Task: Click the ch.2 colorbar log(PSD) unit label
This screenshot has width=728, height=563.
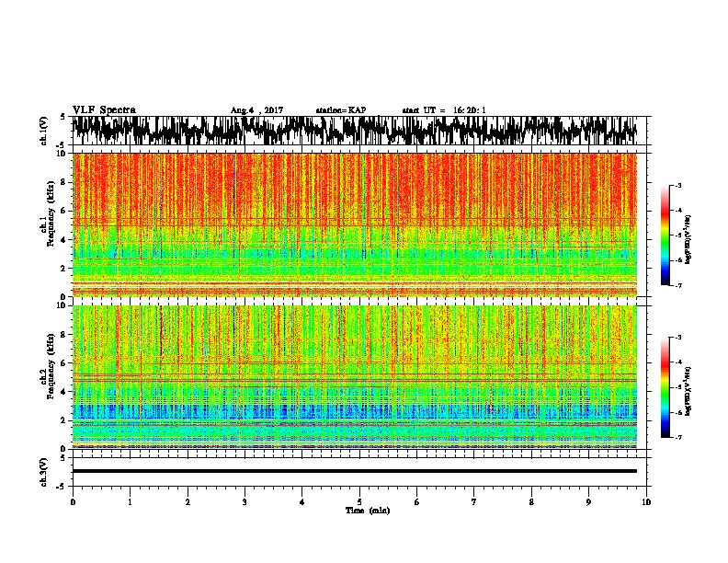Action: tap(688, 392)
